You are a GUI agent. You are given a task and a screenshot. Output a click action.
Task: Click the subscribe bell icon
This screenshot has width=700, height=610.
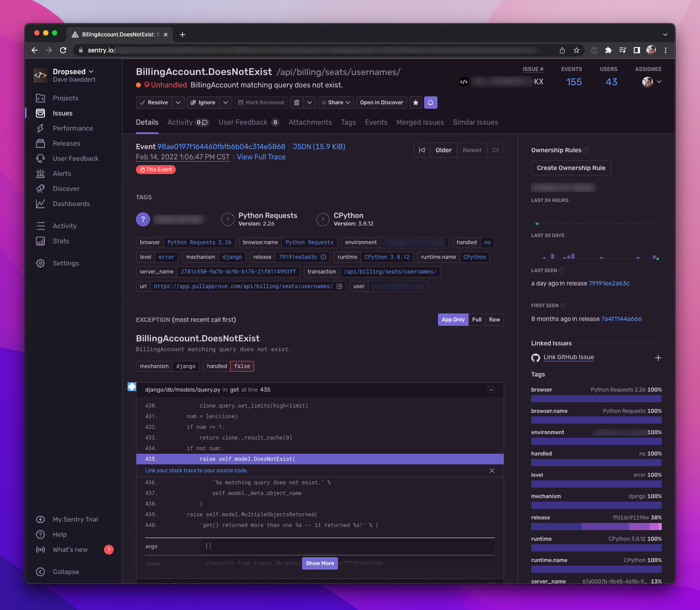(431, 103)
